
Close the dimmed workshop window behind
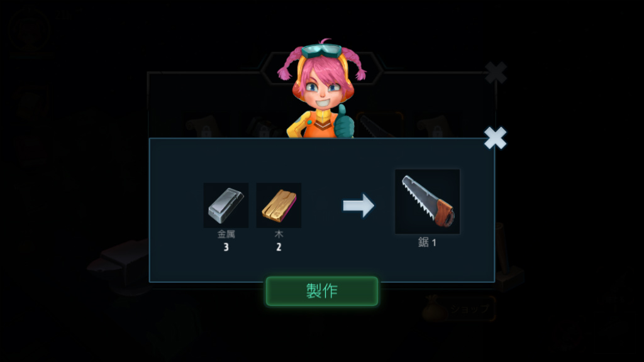click(496, 73)
